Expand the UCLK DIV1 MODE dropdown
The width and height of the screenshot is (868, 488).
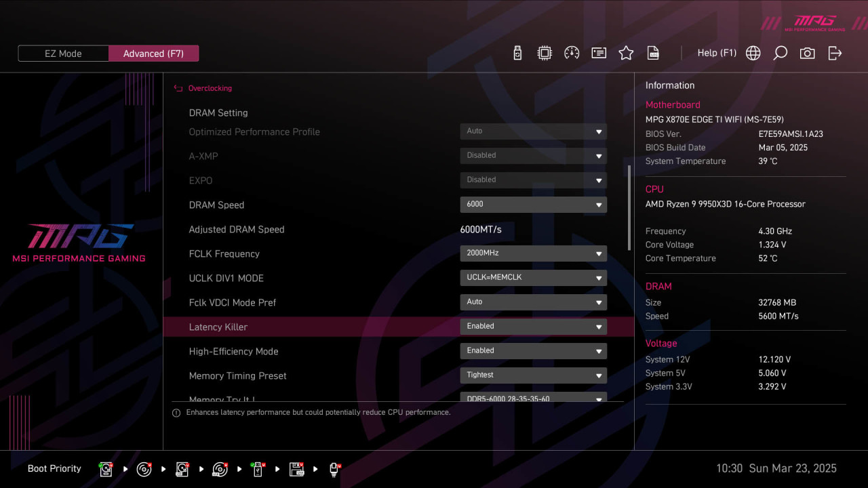[533, 278]
